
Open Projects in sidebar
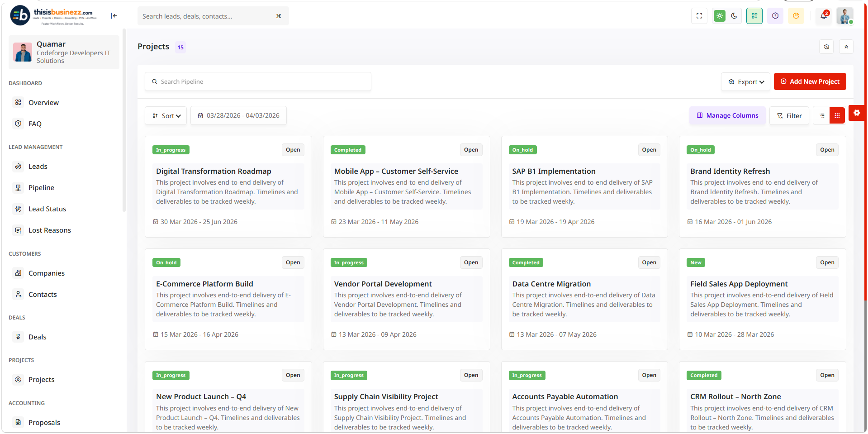41,379
